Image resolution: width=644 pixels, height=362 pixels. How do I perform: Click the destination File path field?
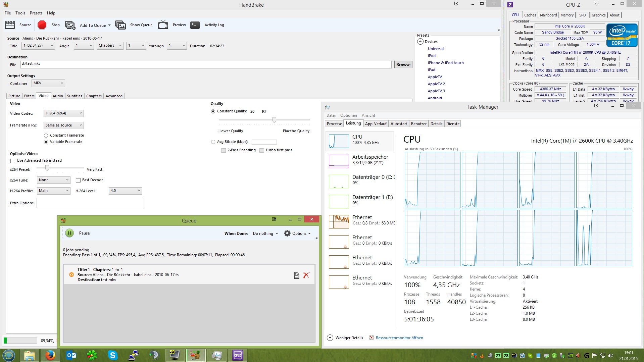tap(206, 64)
